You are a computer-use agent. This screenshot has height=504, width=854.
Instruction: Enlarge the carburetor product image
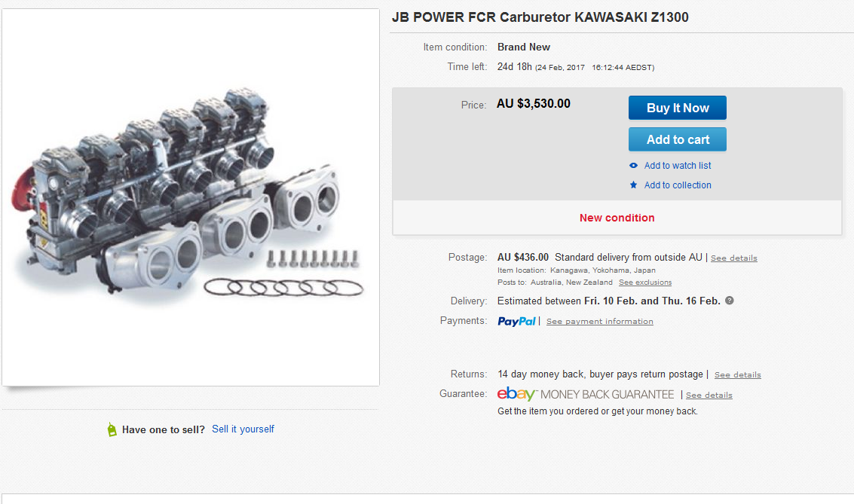(x=191, y=197)
